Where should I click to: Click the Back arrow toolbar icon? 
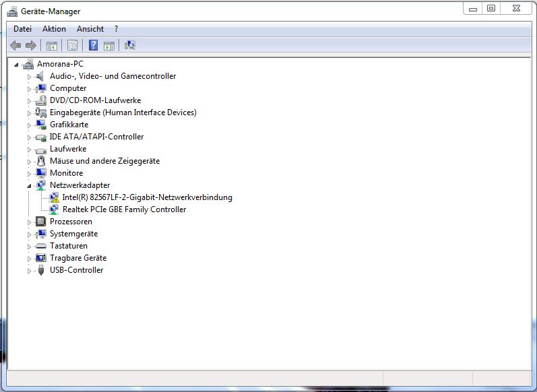pos(15,45)
